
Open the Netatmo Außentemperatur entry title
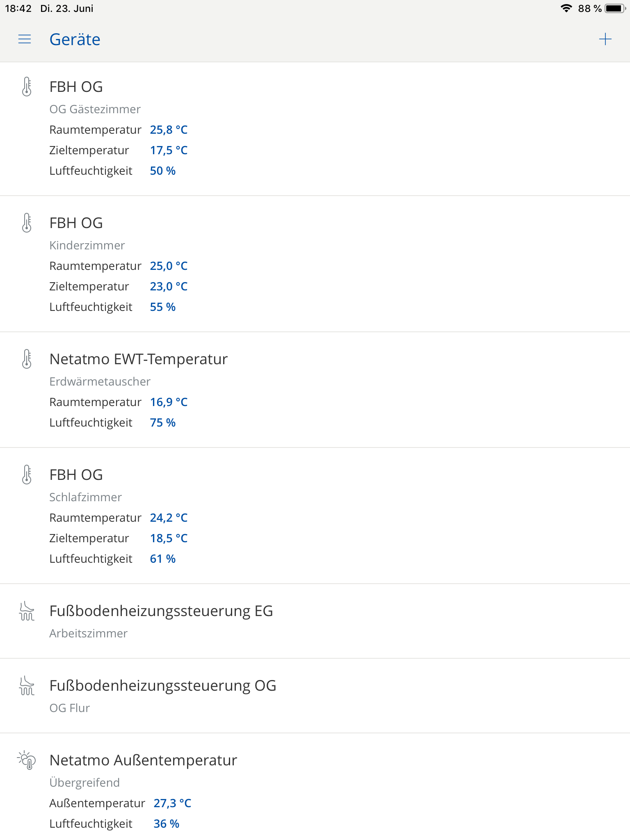(x=143, y=760)
